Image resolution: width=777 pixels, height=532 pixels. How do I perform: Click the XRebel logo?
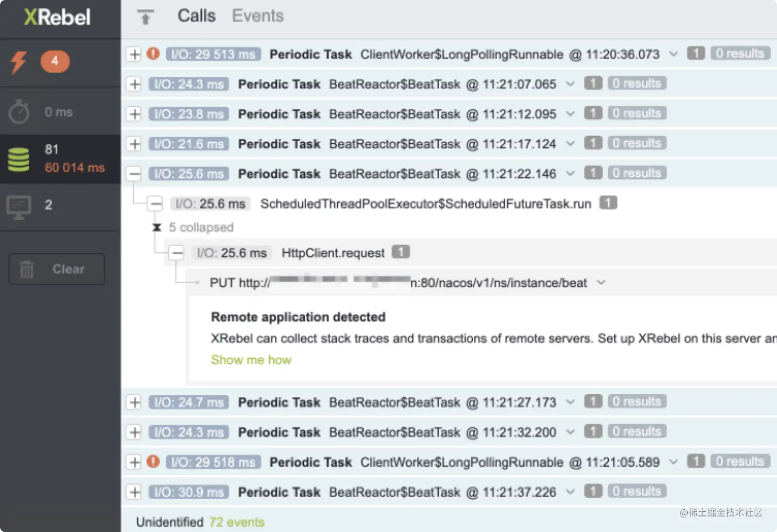pos(57,17)
